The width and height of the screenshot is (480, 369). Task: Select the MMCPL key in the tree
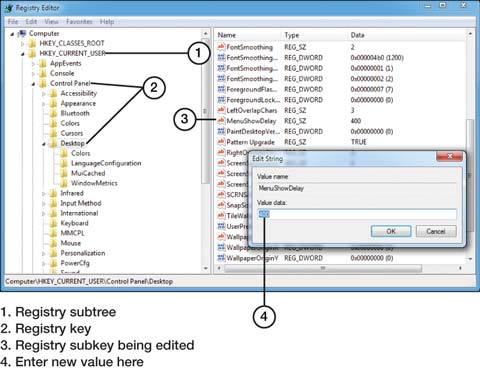click(x=72, y=233)
